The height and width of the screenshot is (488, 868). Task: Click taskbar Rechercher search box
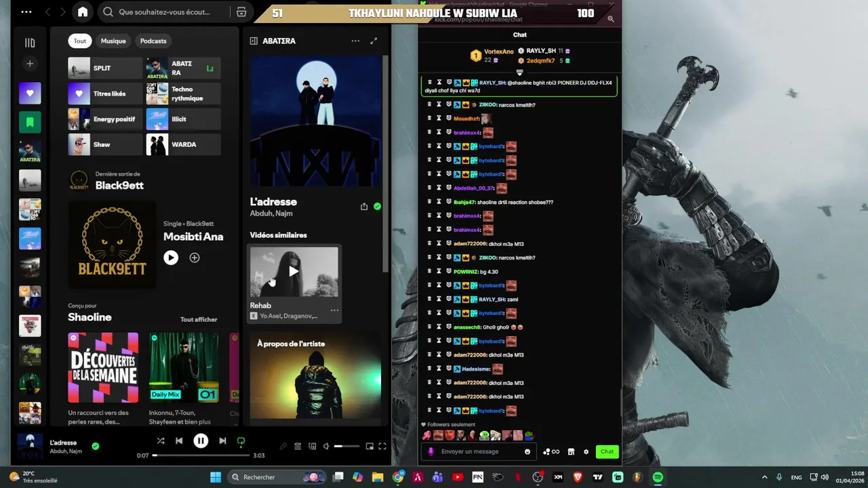click(277, 477)
